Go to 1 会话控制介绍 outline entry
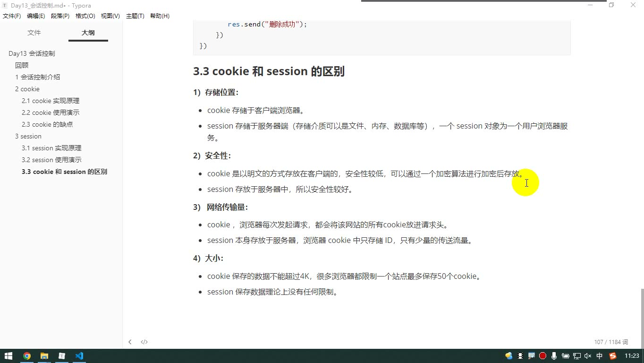Viewport: 644px width, 363px height. coord(37,77)
